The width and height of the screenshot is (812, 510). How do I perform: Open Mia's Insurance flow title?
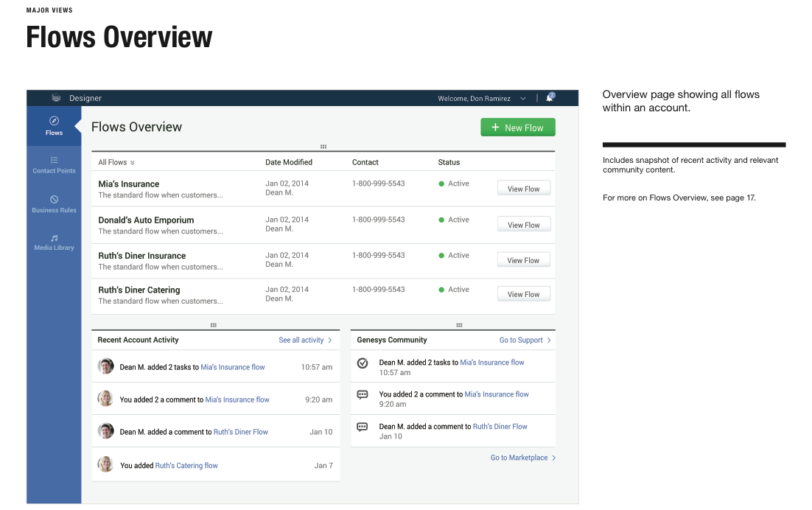[x=129, y=184]
